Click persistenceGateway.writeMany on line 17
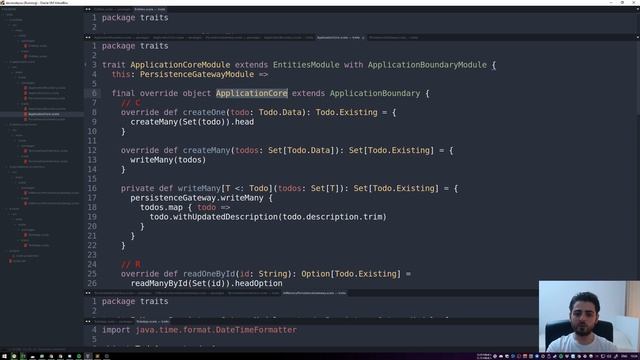 (197, 198)
